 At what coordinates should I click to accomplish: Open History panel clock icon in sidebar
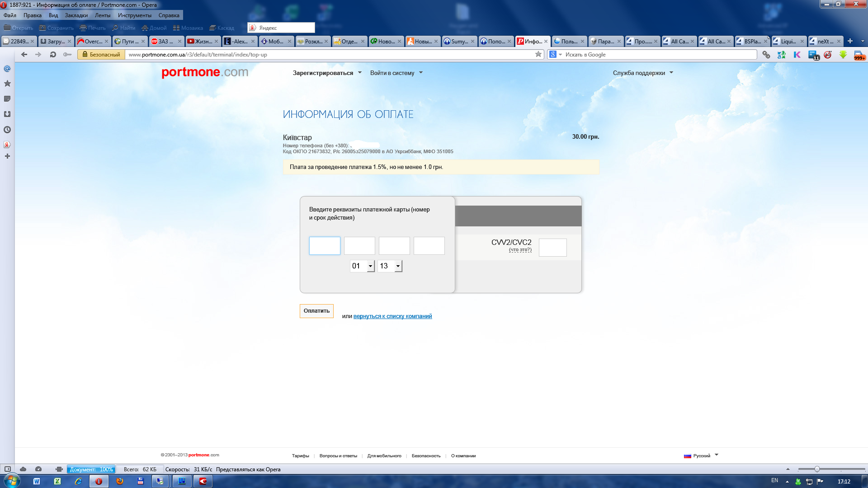point(7,130)
